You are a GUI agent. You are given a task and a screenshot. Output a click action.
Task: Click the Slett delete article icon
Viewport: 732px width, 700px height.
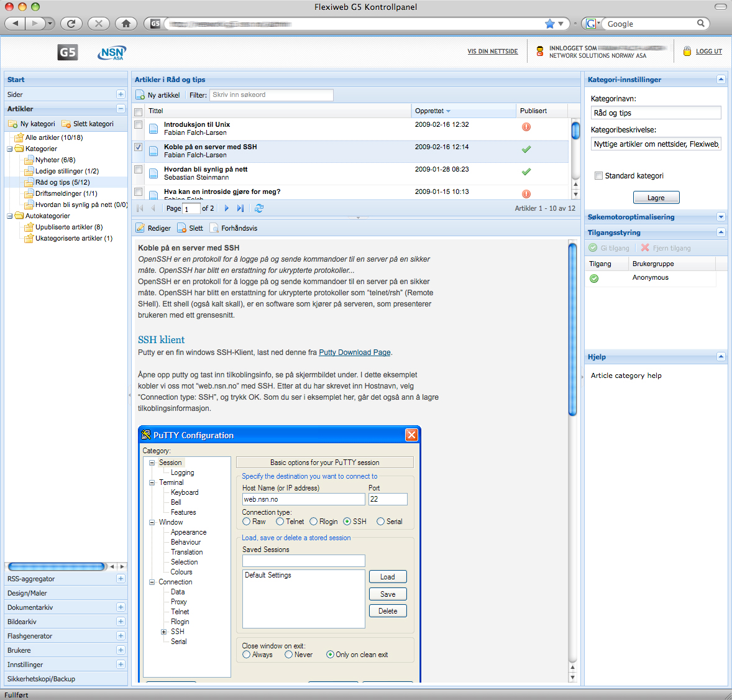pyautogui.click(x=182, y=228)
